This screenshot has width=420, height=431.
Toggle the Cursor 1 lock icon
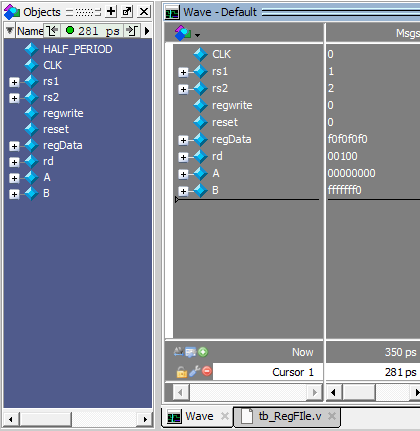click(x=182, y=372)
